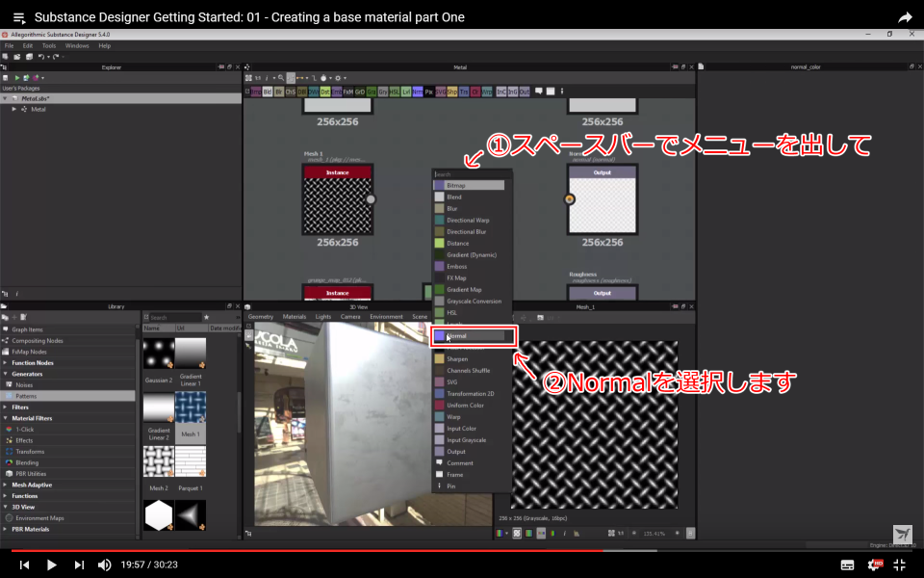Screen dimensions: 924x578
Task: Open the Tools menu
Action: [x=49, y=45]
